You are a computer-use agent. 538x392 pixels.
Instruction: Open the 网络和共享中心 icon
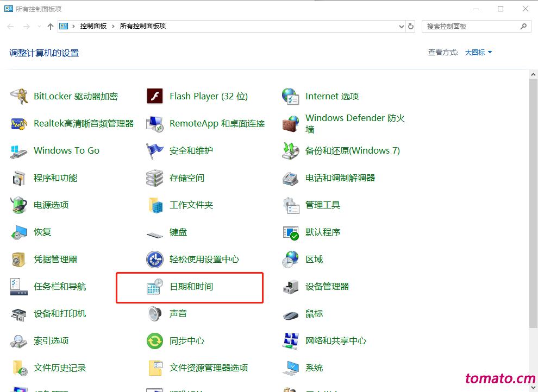291,341
